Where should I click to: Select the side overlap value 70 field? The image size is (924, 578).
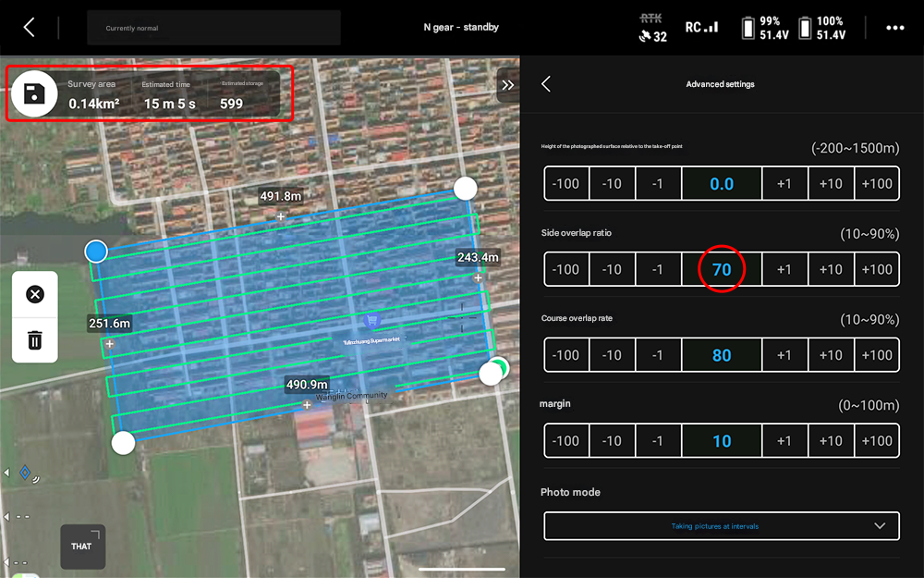click(x=721, y=270)
